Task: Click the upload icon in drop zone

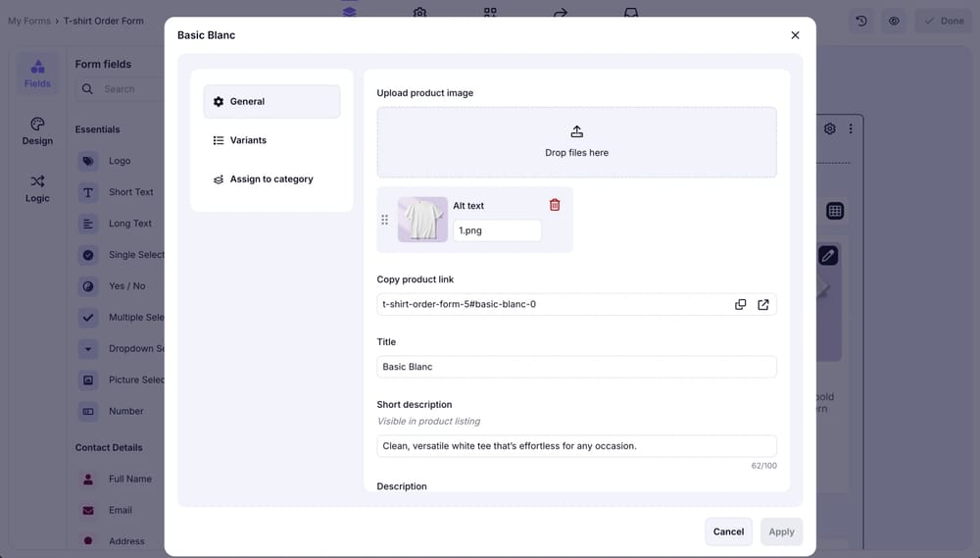Action: click(577, 131)
